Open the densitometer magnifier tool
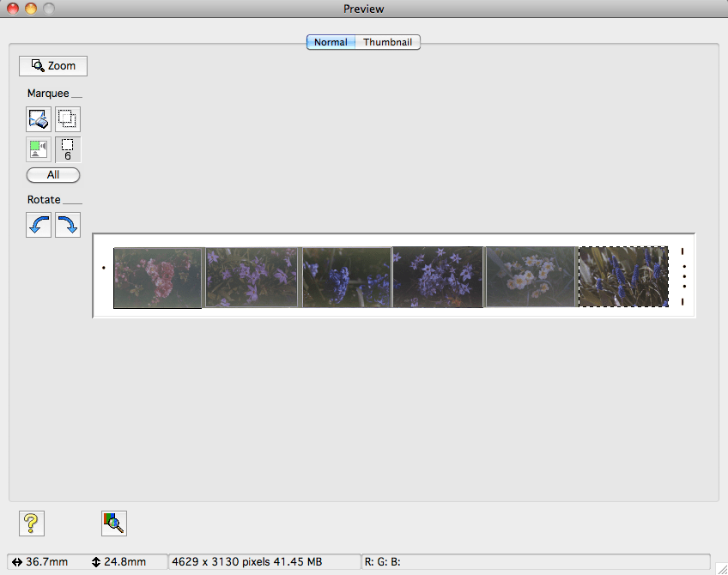This screenshot has height=575, width=728. click(x=113, y=523)
